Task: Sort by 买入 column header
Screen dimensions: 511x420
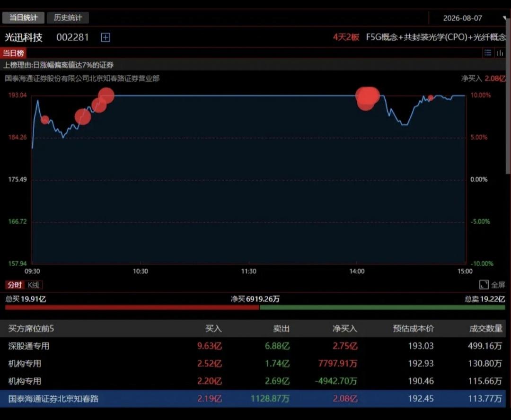Action: click(x=213, y=328)
